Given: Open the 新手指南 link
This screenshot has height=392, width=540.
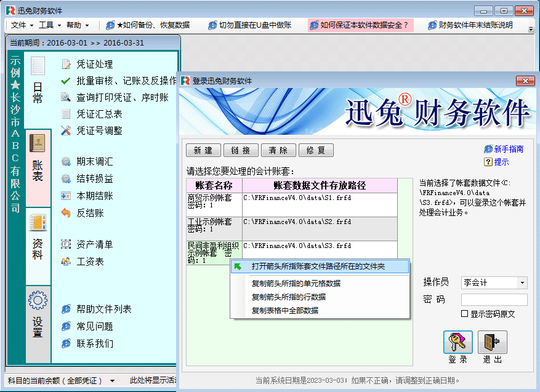Looking at the screenshot, I should click(x=509, y=149).
